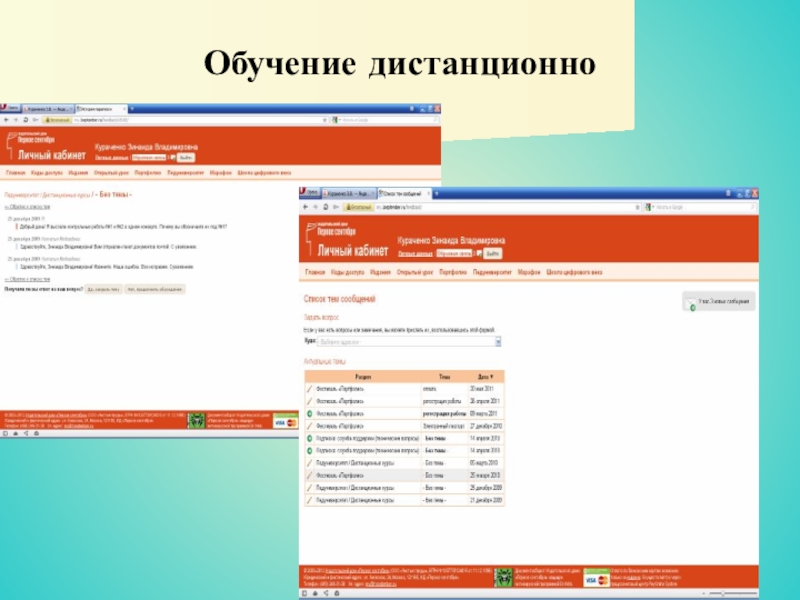Open Портфолио menu in left window
This screenshot has width=800, height=600.
pos(147,173)
